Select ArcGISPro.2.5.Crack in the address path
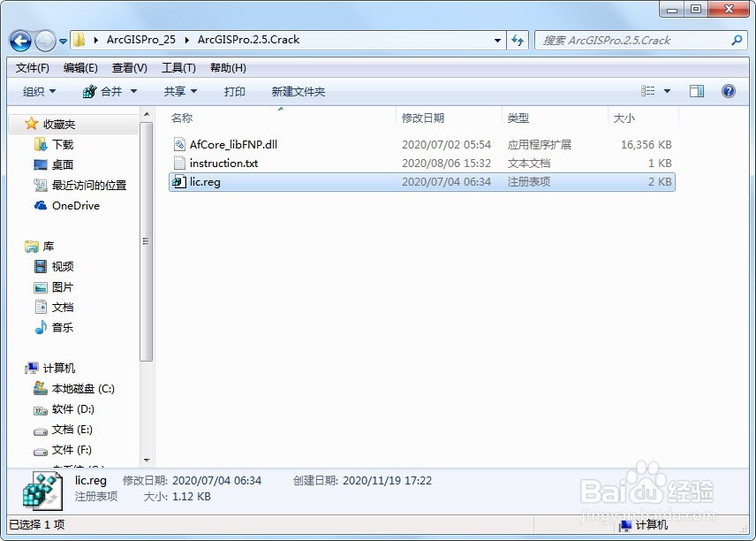The height and width of the screenshot is (541, 756). 248,40
